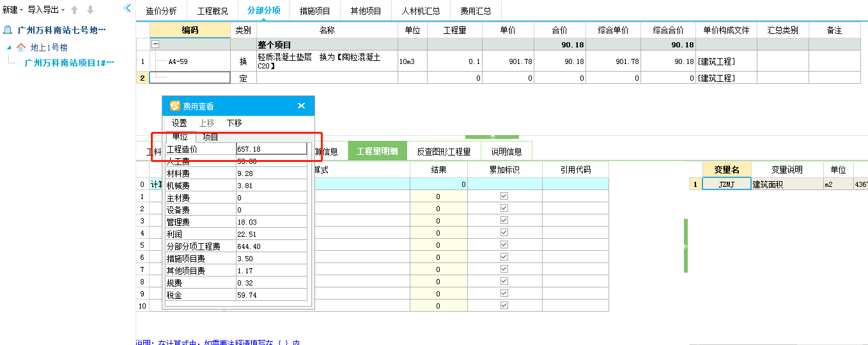Close the 费用查看 dialog
Viewport: 868px width, 345px height.
click(302, 106)
